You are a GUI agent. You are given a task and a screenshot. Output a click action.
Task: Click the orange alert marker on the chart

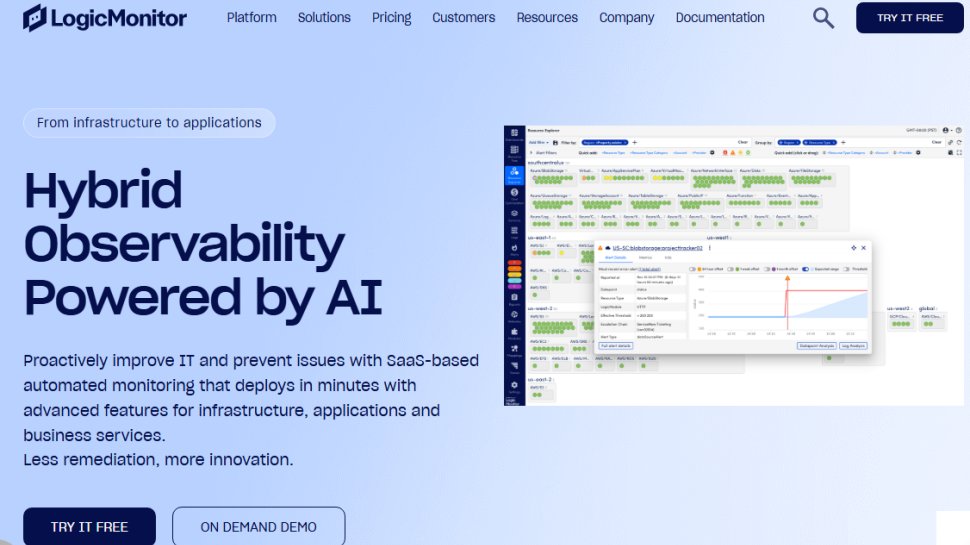(788, 278)
